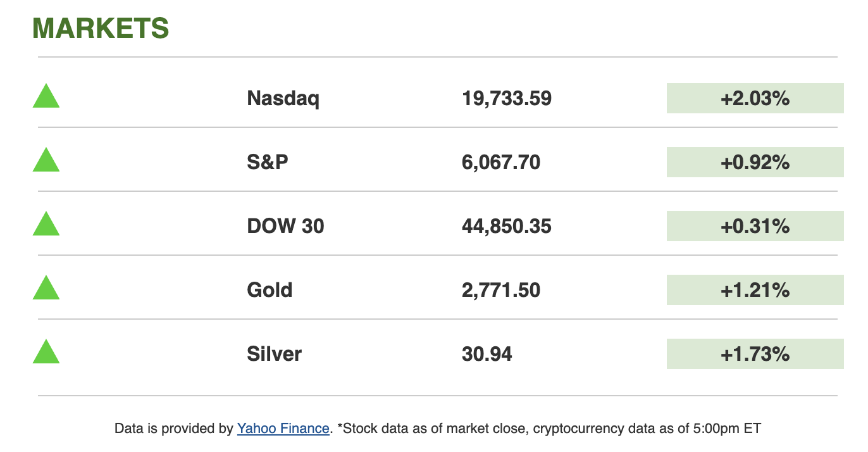Click the Gold +1.21% change badge
The width and height of the screenshot is (868, 452).
pos(755,290)
